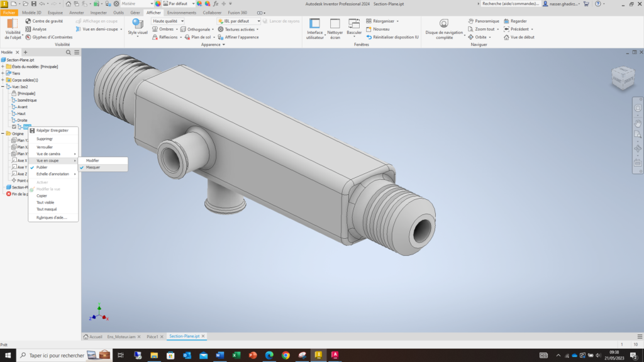Click search icon in Modèle browser panel
This screenshot has height=362, width=644.
68,52
